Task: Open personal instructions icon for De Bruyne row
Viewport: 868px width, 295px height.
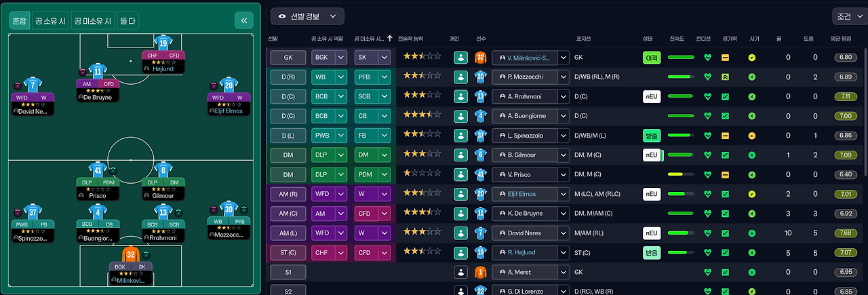Action: tap(461, 214)
